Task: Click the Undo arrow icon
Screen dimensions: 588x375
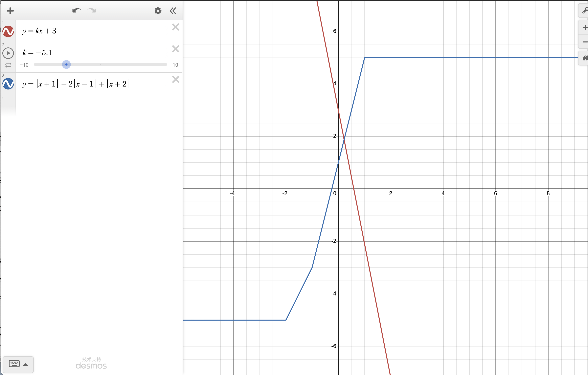Action: coord(77,11)
